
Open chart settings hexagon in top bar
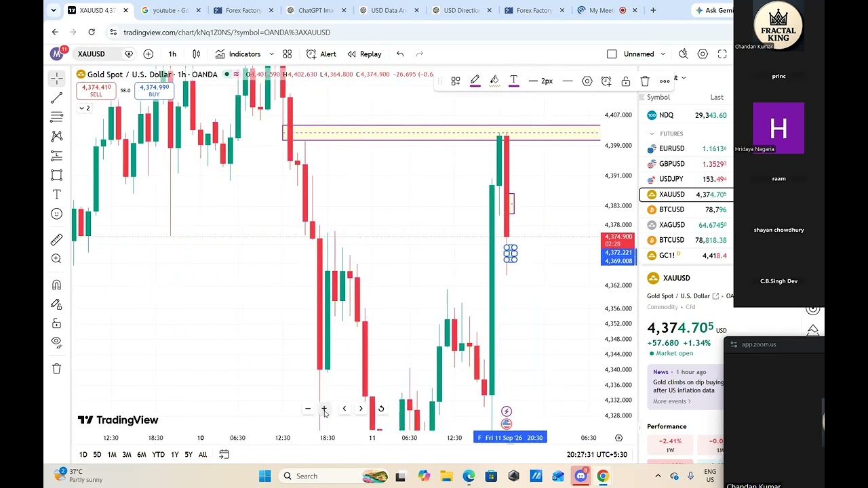(703, 54)
